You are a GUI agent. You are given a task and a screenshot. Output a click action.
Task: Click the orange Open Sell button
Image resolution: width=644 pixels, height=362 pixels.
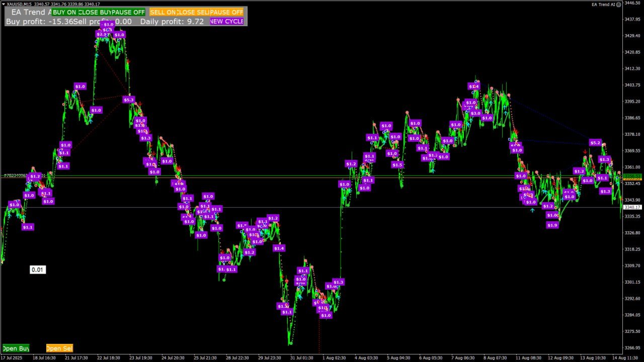[x=59, y=348]
